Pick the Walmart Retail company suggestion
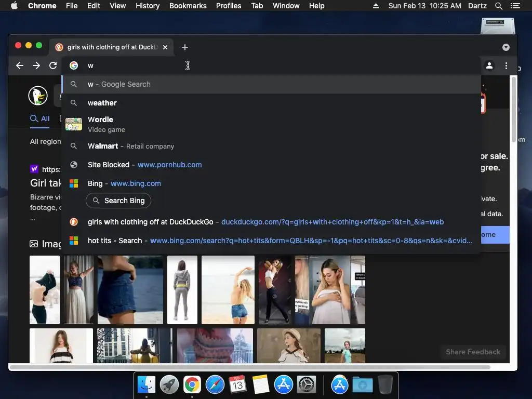Viewport: 532px width, 399px height. (x=271, y=146)
